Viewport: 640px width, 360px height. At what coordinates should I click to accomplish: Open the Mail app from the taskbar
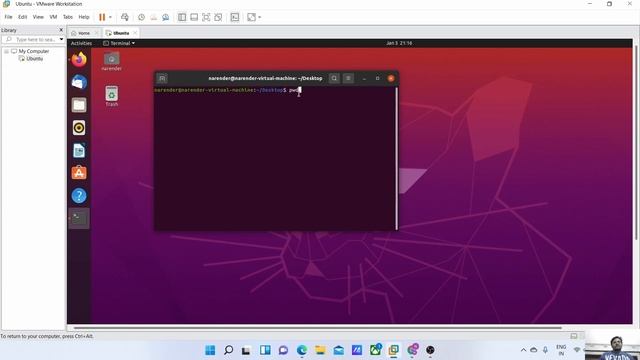click(x=339, y=350)
